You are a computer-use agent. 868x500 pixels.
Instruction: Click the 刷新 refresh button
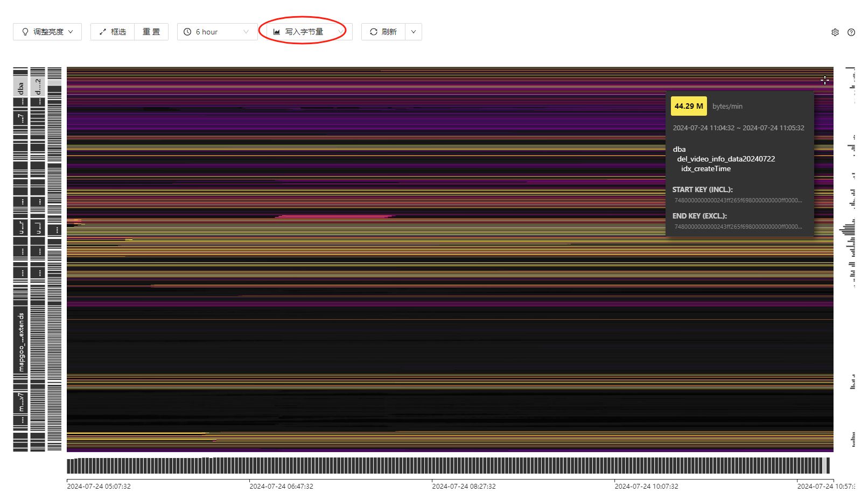tap(383, 32)
